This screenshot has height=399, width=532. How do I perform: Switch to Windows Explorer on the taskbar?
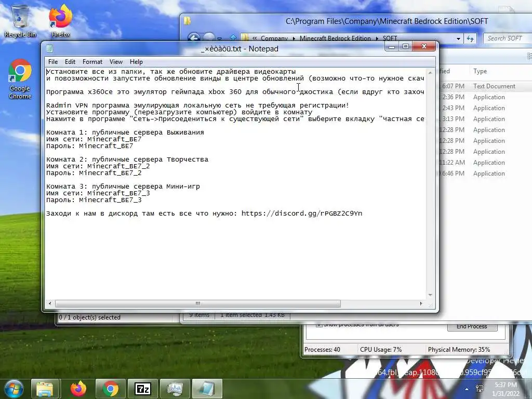[45, 389]
